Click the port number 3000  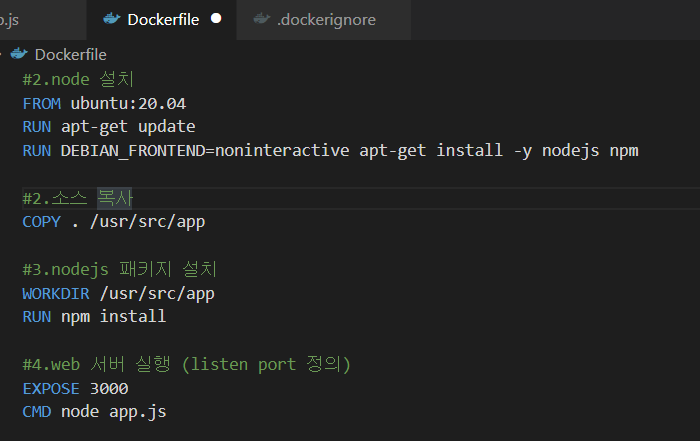[x=109, y=389]
